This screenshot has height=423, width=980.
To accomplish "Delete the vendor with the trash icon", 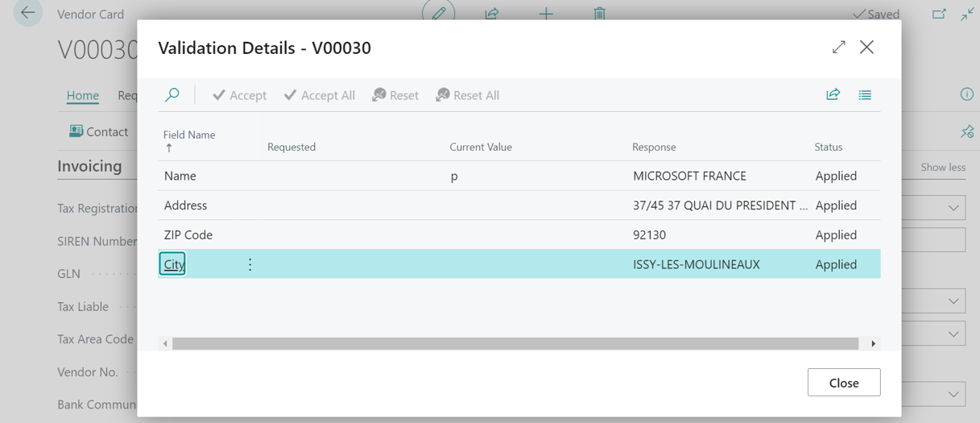I will (x=599, y=13).
